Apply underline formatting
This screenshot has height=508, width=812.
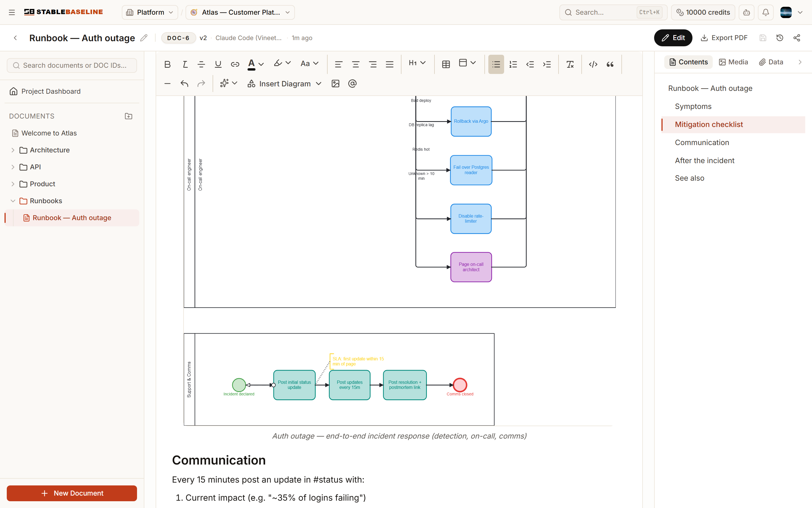218,64
